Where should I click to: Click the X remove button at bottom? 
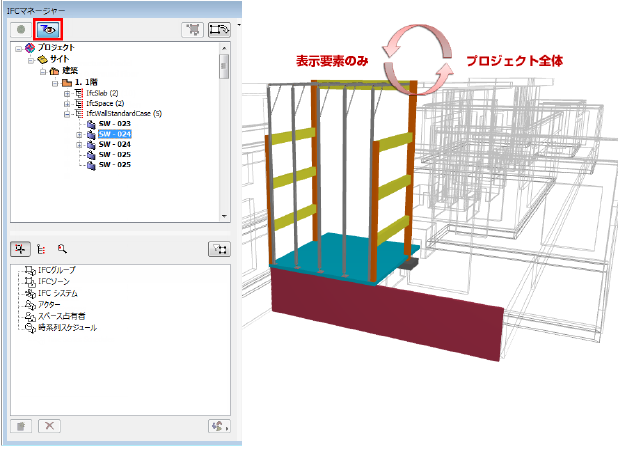click(49, 426)
